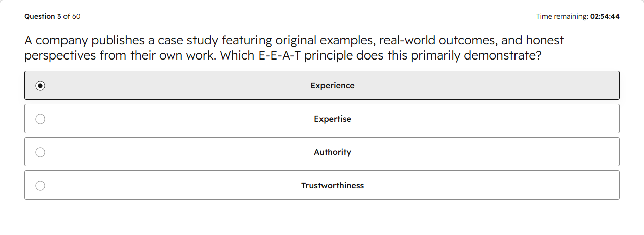Click the Expertise answer label text
This screenshot has width=644, height=235.
click(333, 119)
